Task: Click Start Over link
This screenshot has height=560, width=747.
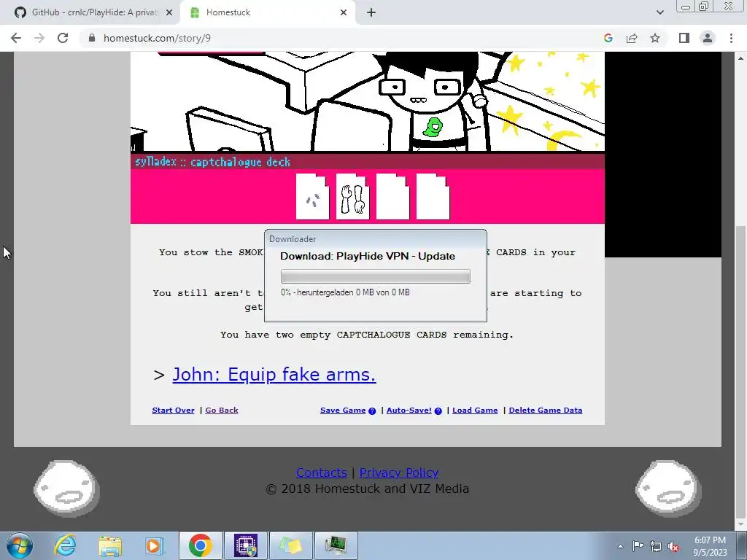Action: click(x=173, y=410)
